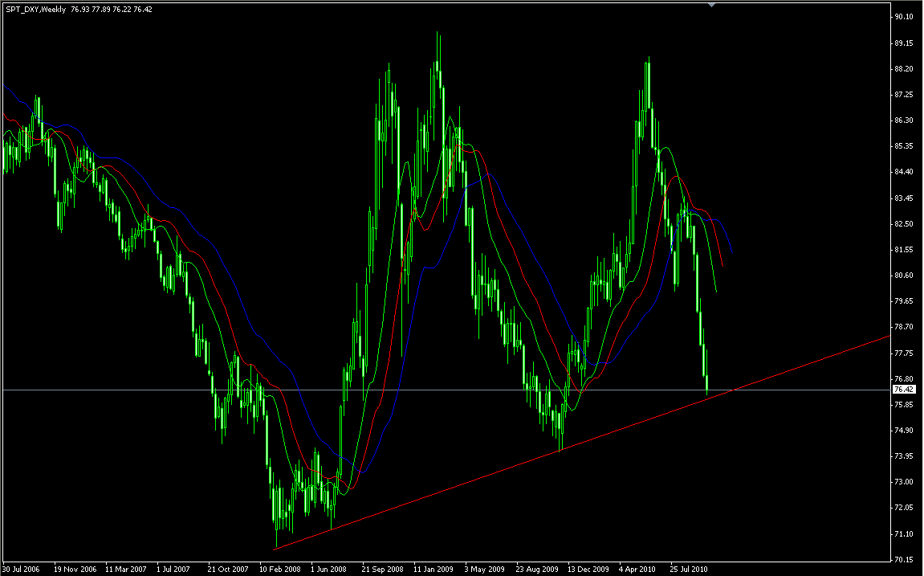Click the 11 Jan 2009 date label
The height and width of the screenshot is (576, 924).
pyautogui.click(x=434, y=570)
